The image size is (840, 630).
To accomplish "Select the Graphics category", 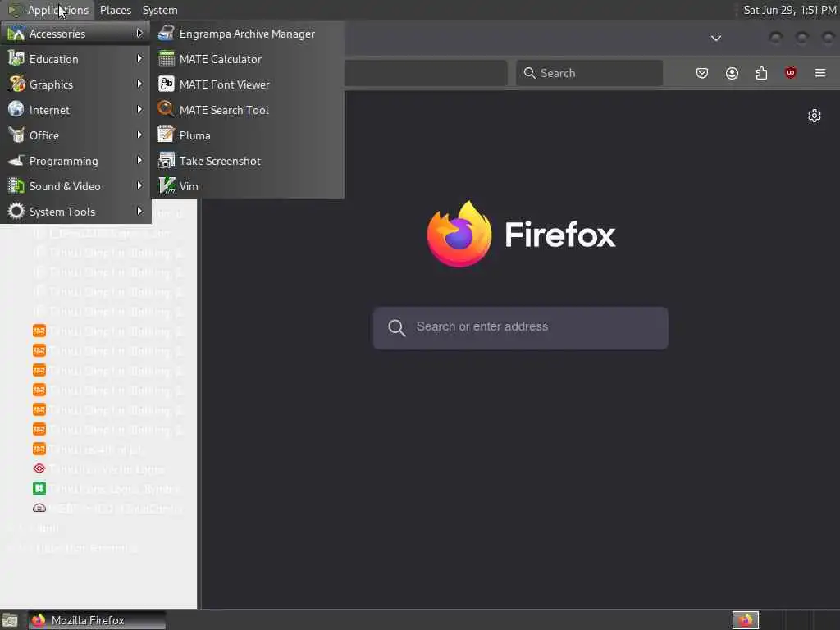I will tap(75, 84).
